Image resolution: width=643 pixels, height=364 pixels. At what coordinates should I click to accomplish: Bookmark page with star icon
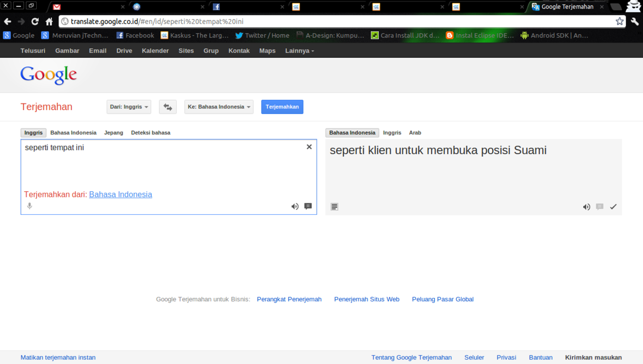pyautogui.click(x=619, y=22)
